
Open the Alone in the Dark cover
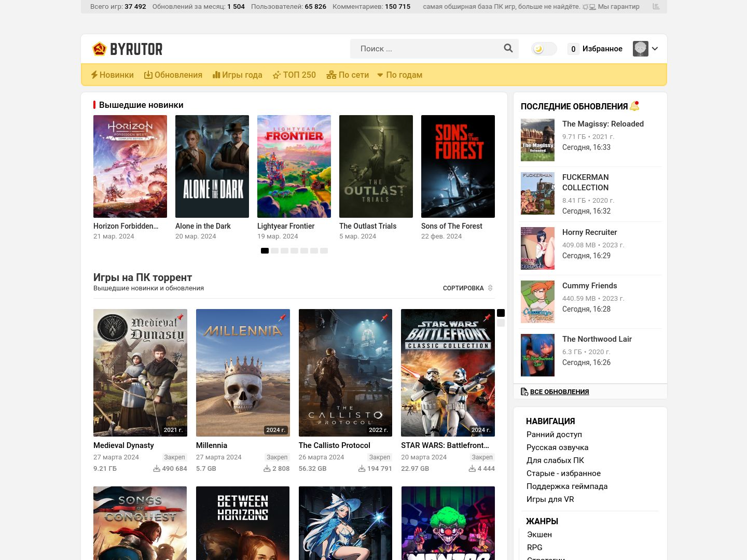tap(212, 166)
